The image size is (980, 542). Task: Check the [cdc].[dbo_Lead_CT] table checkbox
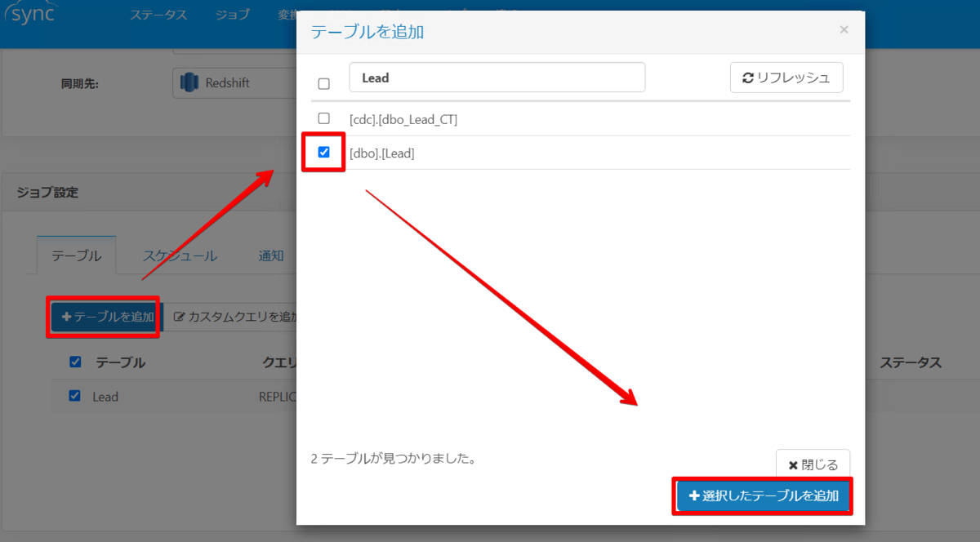point(323,118)
